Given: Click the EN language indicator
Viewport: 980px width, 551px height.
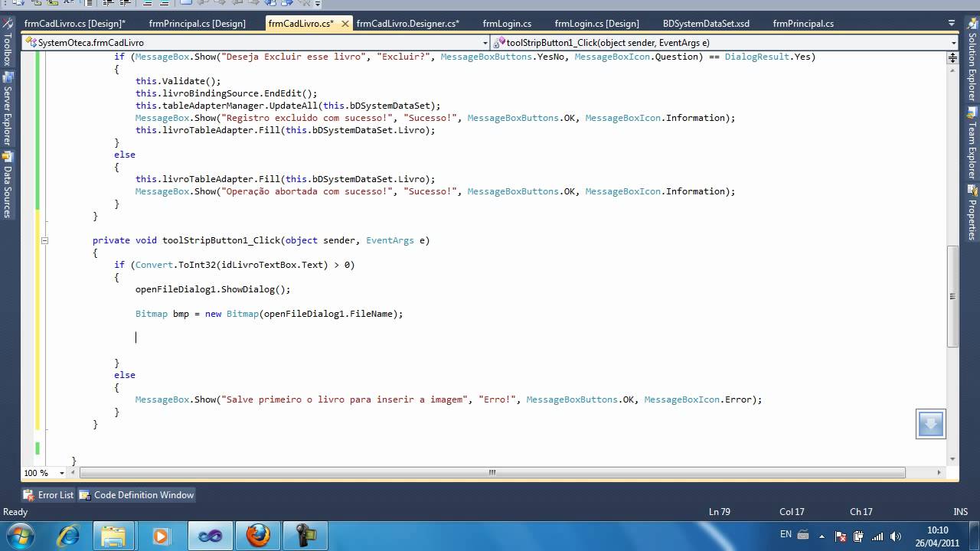Looking at the screenshot, I should tap(786, 534).
